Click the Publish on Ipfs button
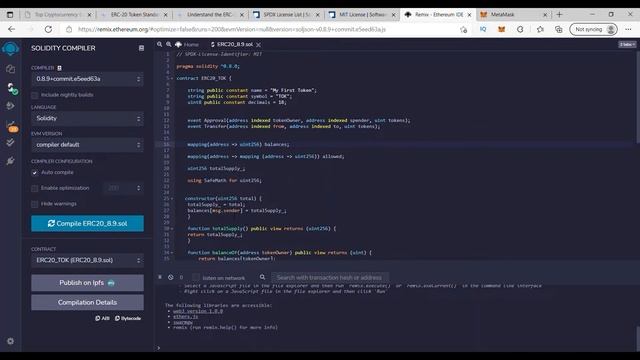Screen dimensions: 640x360 [87, 283]
